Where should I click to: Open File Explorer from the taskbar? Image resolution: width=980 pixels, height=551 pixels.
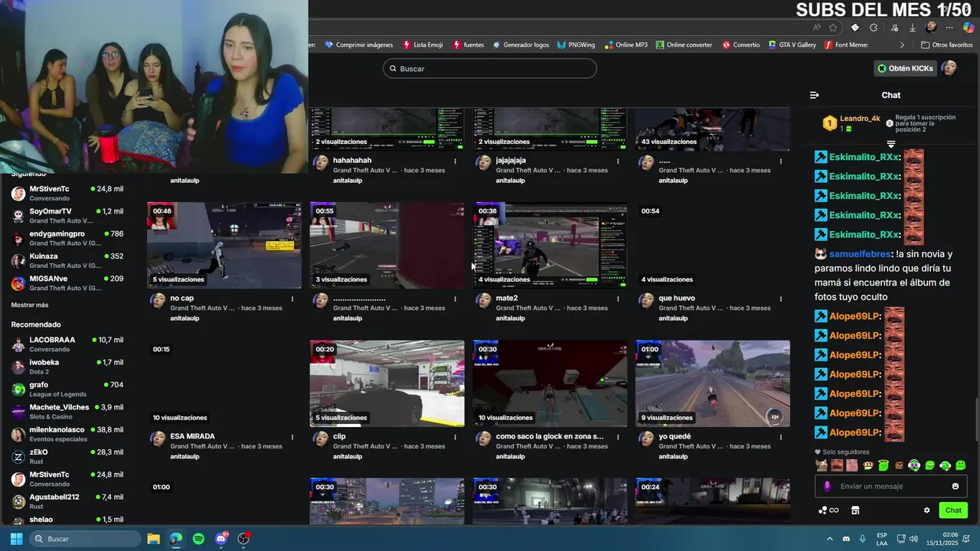point(153,539)
